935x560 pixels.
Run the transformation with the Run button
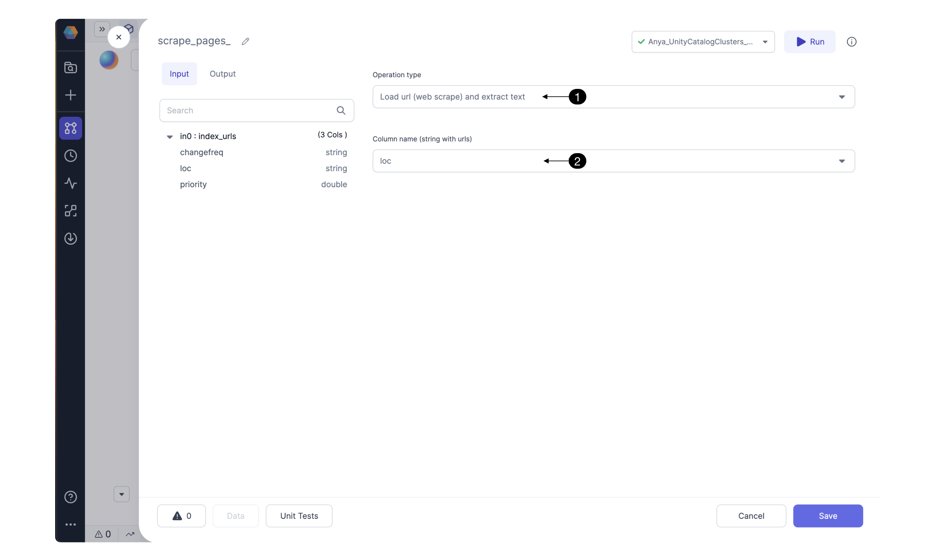pyautogui.click(x=810, y=42)
